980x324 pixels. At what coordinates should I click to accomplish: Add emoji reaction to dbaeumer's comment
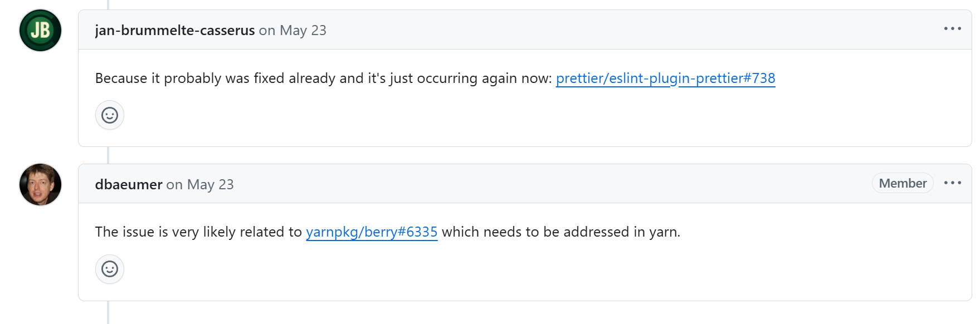pyautogui.click(x=110, y=269)
